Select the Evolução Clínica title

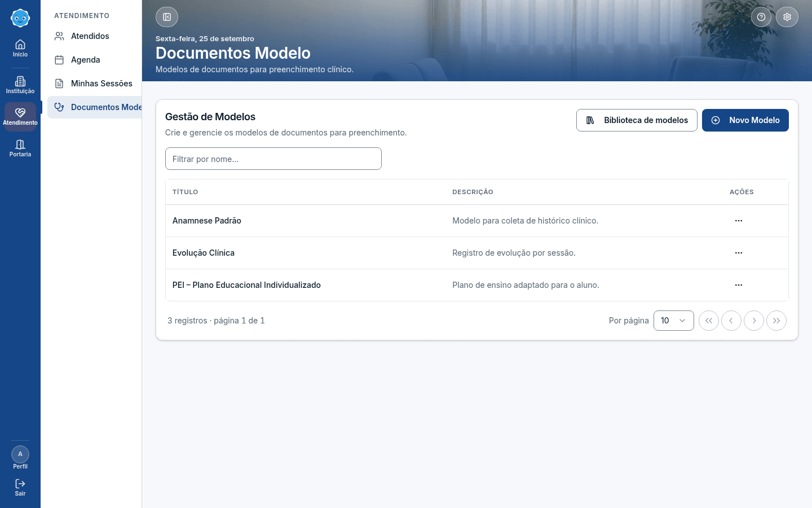click(x=204, y=253)
